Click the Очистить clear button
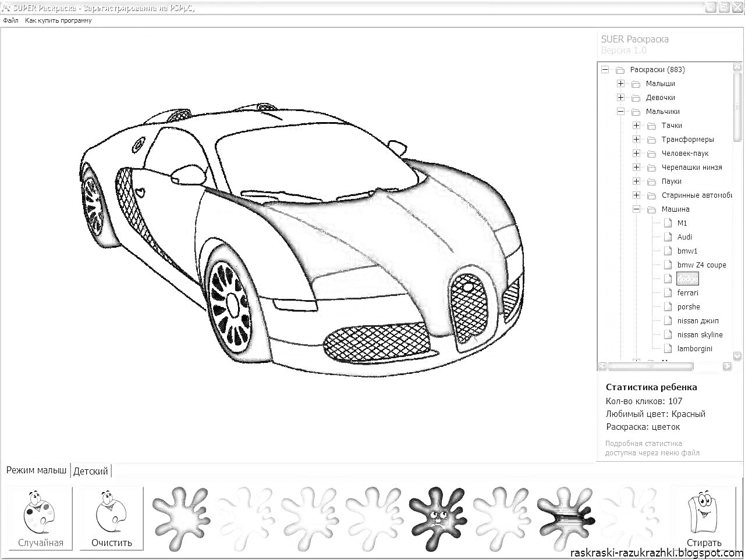745x560 pixels. pos(112,519)
